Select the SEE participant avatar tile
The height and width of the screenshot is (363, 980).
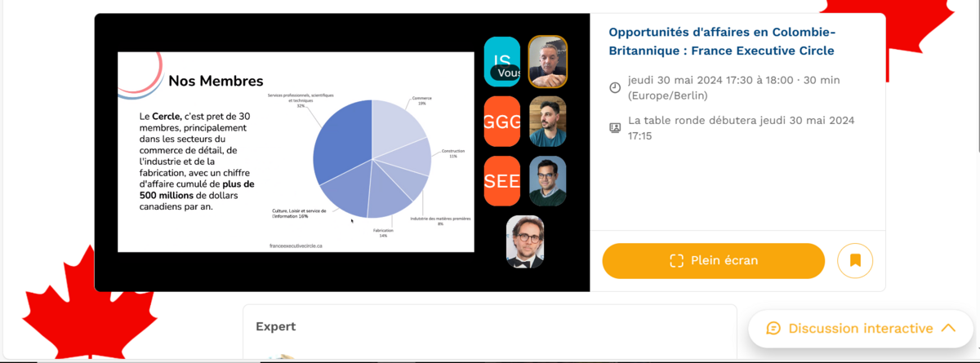pyautogui.click(x=502, y=180)
